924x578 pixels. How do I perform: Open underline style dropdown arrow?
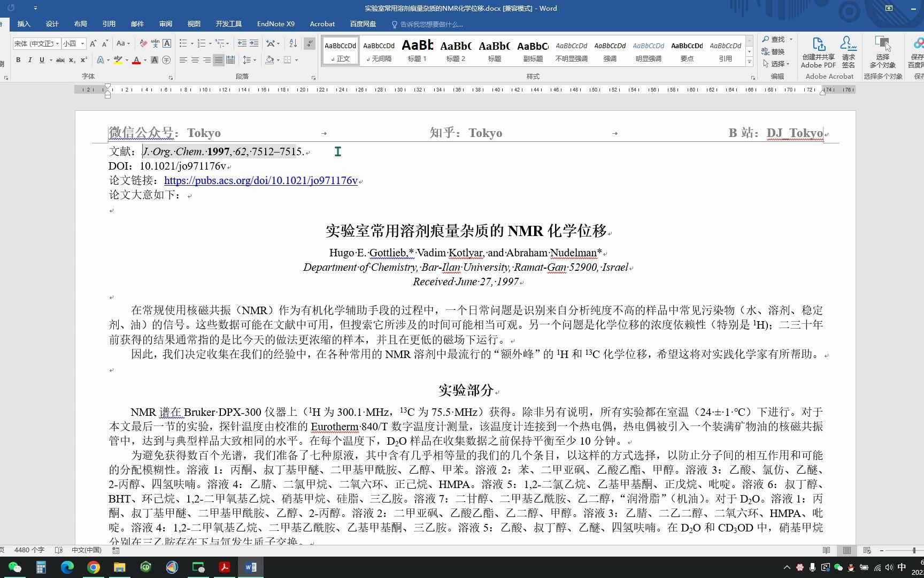tap(51, 60)
